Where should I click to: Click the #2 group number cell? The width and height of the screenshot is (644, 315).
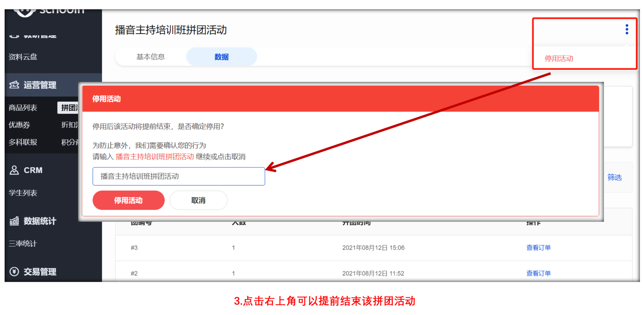tap(134, 273)
